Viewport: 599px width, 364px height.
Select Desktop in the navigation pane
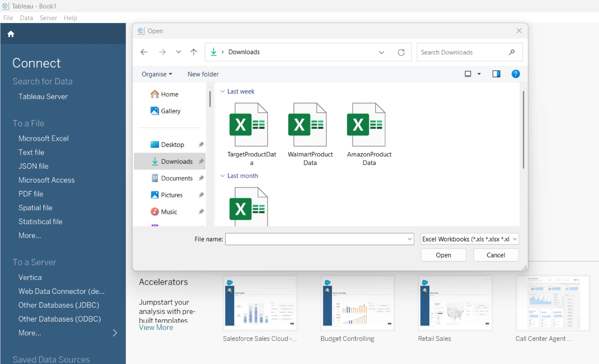coord(167,145)
